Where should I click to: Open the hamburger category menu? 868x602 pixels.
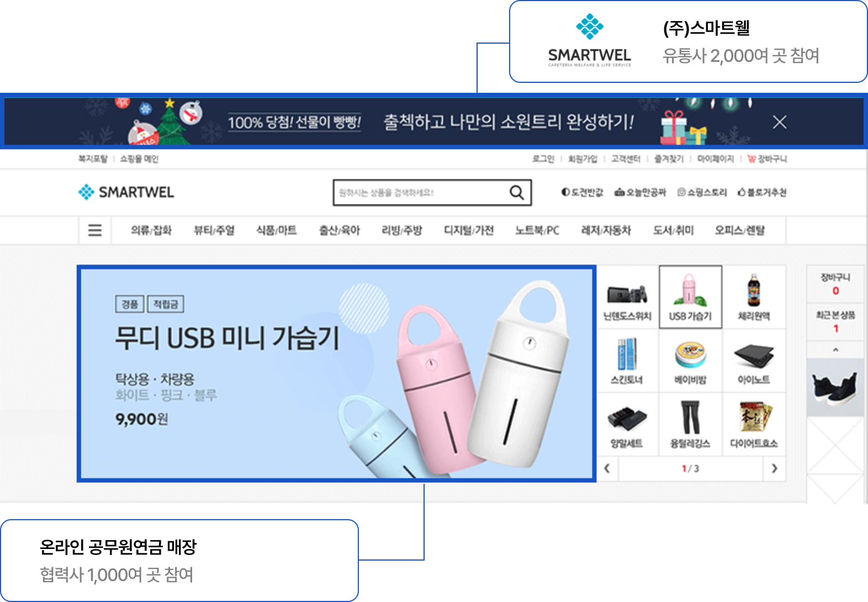(x=95, y=230)
